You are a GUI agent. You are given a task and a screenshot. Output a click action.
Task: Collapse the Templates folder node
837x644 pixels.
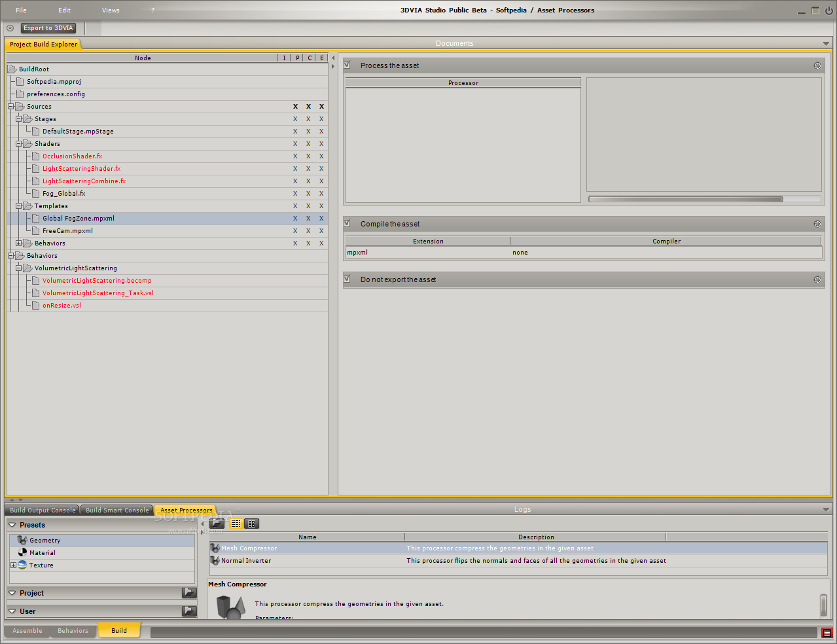tap(19, 206)
